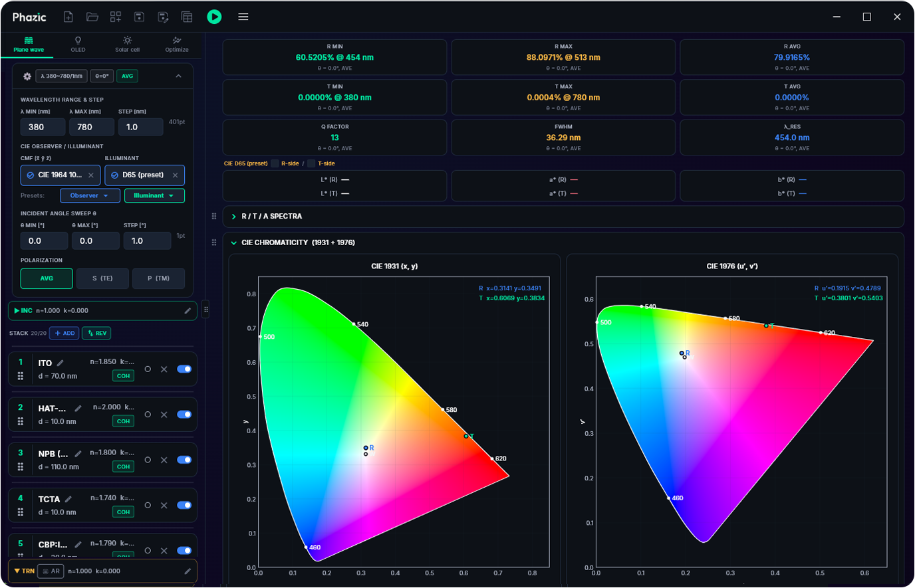This screenshot has width=915, height=588.
Task: Click the R/T/A Spectra panel drag handle
Action: click(x=214, y=216)
